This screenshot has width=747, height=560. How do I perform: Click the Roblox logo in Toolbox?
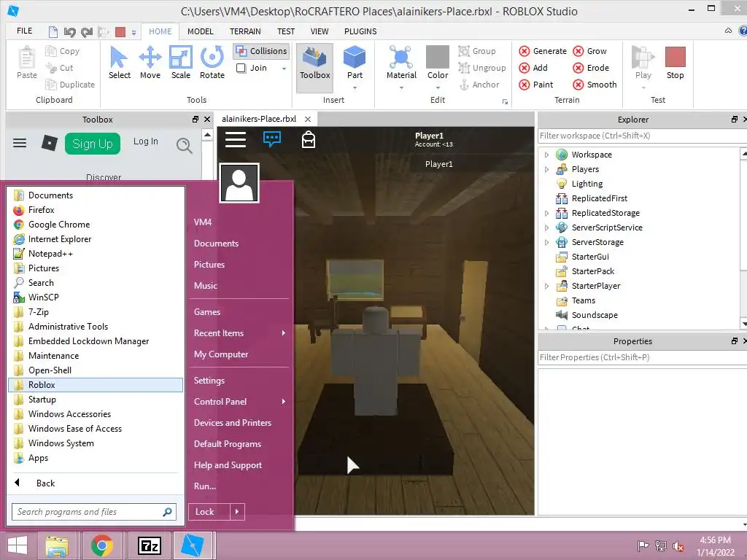pyautogui.click(x=50, y=143)
